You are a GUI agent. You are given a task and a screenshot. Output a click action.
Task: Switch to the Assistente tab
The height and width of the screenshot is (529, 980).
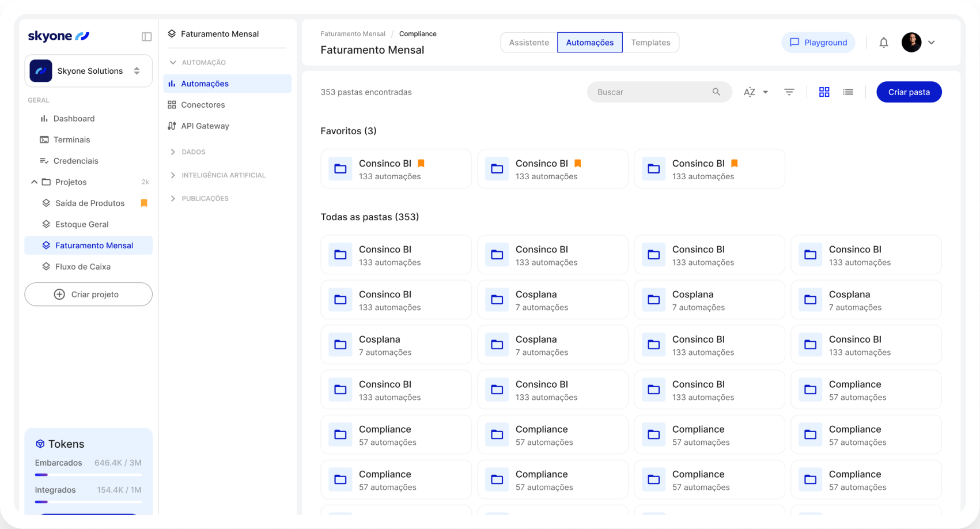tap(529, 43)
